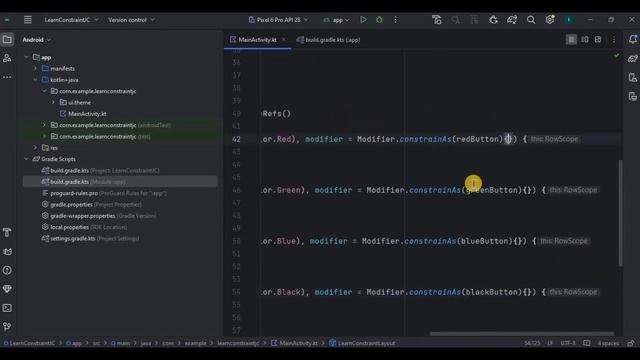The width and height of the screenshot is (640, 360).
Task: Click LearnConstraintLayout breadcrumb
Action: tap(362, 343)
